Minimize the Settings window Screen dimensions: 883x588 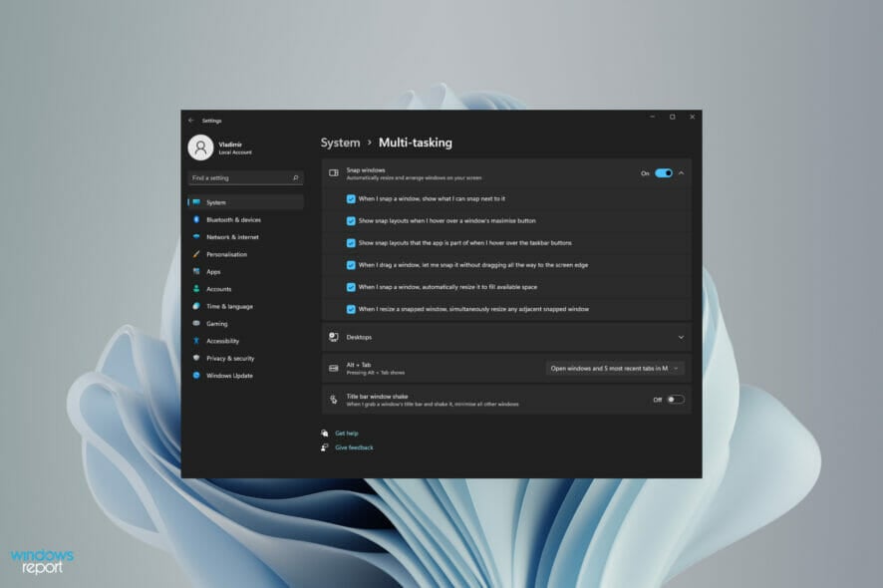click(x=652, y=117)
